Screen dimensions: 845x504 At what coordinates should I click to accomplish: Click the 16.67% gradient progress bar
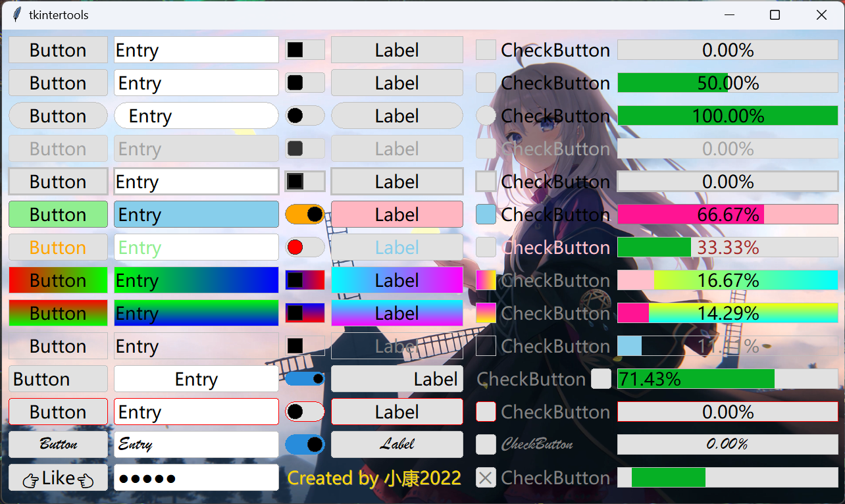728,280
